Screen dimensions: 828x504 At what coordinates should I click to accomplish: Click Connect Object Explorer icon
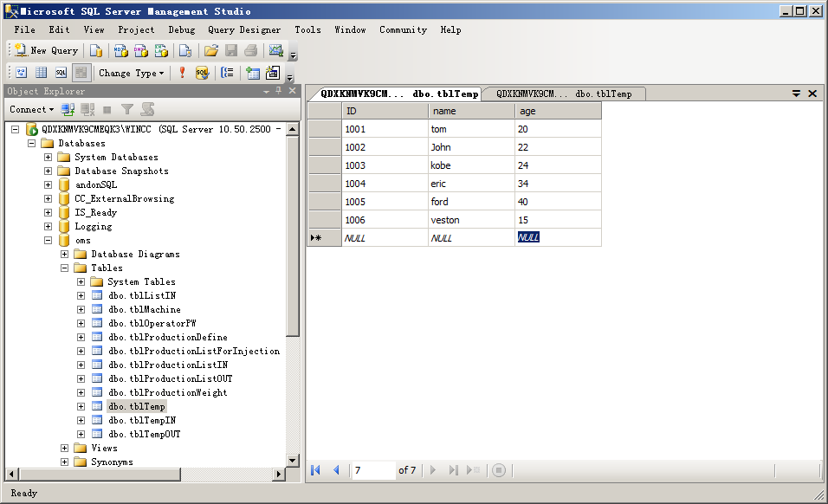click(x=68, y=110)
